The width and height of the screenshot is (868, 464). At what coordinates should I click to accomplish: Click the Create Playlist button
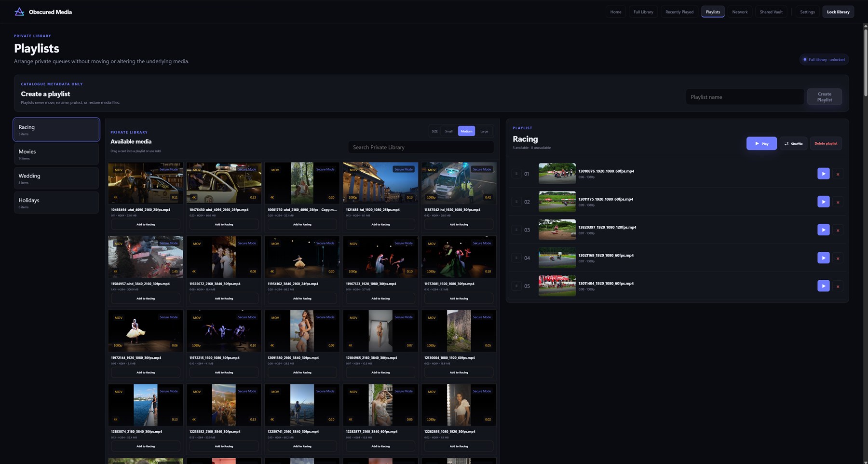pyautogui.click(x=824, y=97)
